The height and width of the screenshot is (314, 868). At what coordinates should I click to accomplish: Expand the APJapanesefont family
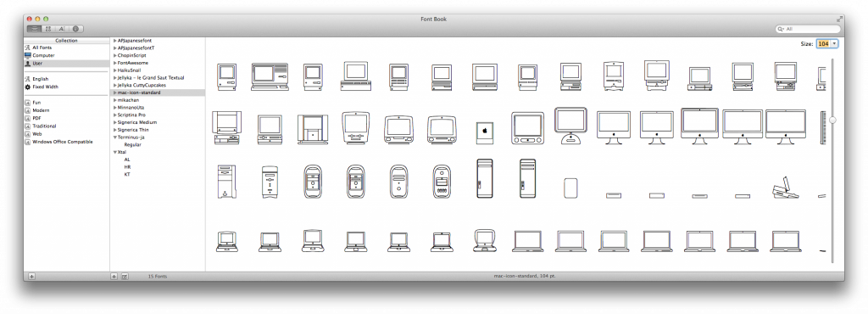[115, 41]
